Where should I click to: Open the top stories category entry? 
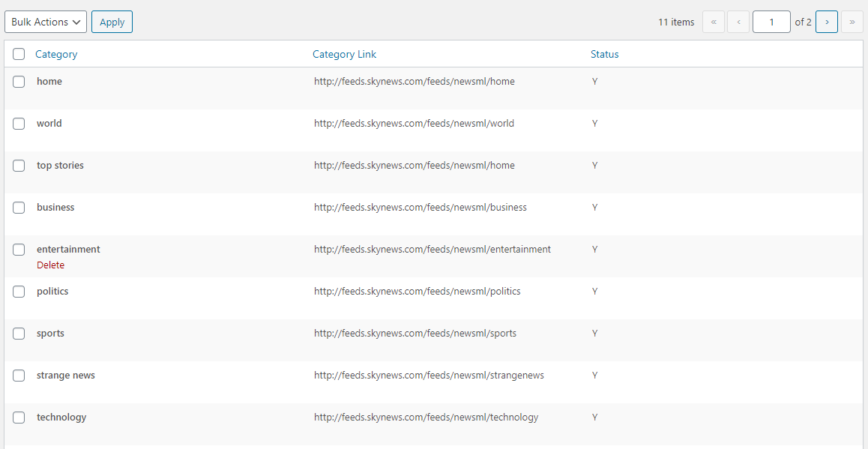tap(60, 165)
